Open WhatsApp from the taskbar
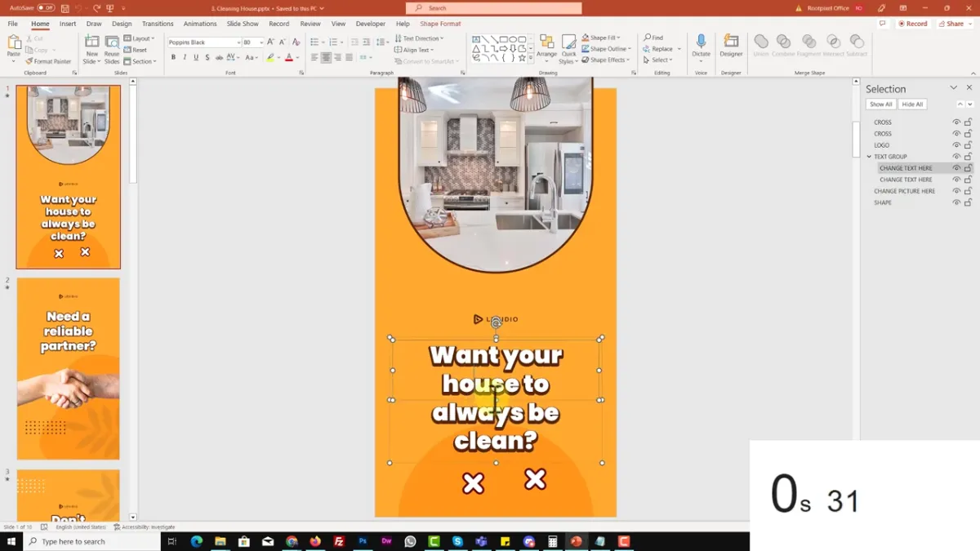The height and width of the screenshot is (551, 980). (x=410, y=541)
